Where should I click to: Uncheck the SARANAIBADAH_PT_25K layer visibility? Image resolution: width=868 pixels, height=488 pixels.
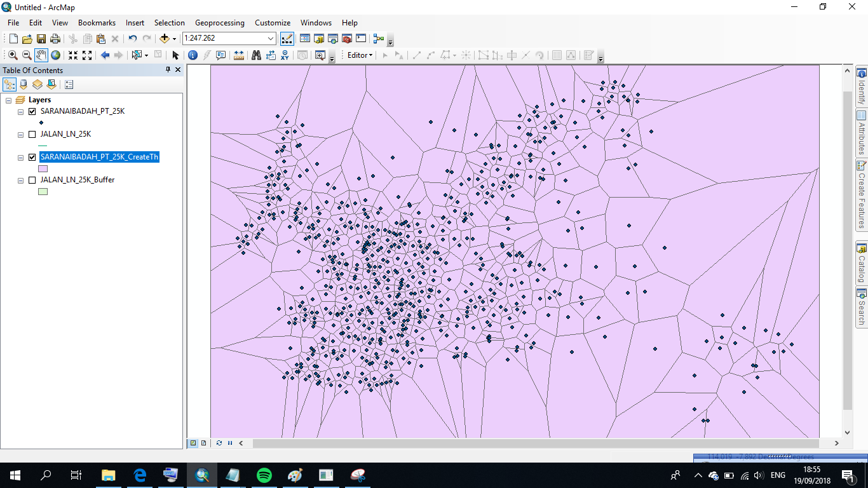pos(31,111)
